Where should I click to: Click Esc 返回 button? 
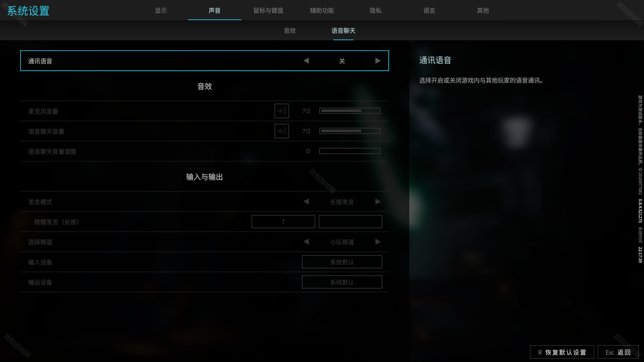(x=618, y=352)
